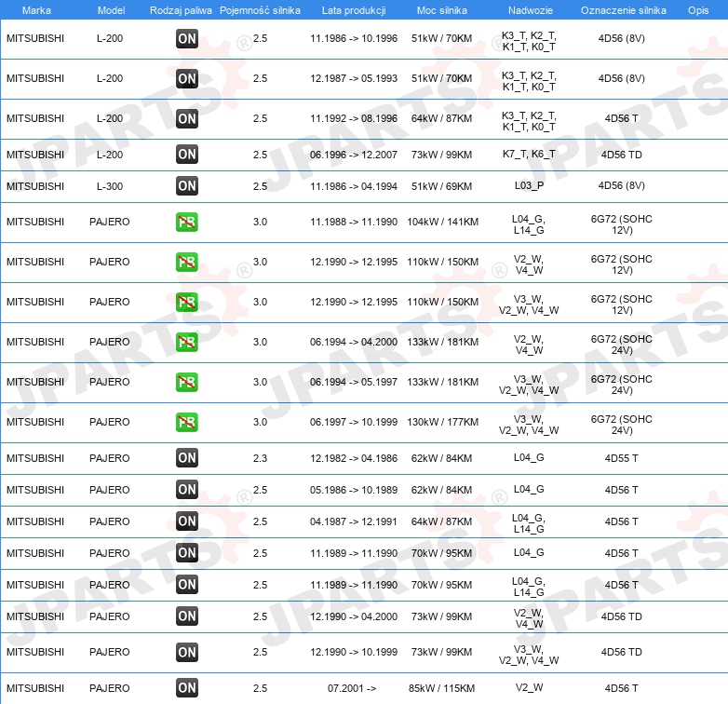Select the L-300 model cell

[x=110, y=186]
